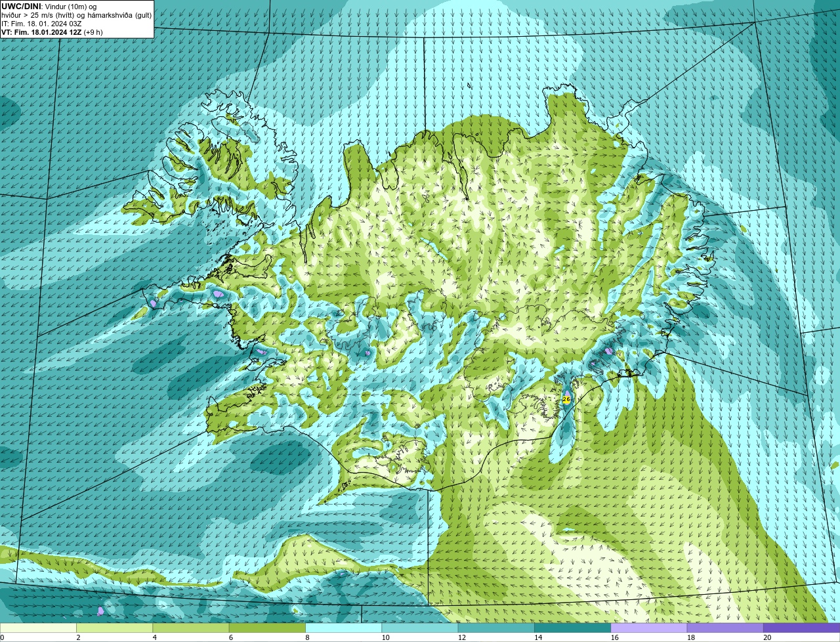The image size is (840, 642).
Task: Click the legend scale label '20'
Action: (767, 637)
